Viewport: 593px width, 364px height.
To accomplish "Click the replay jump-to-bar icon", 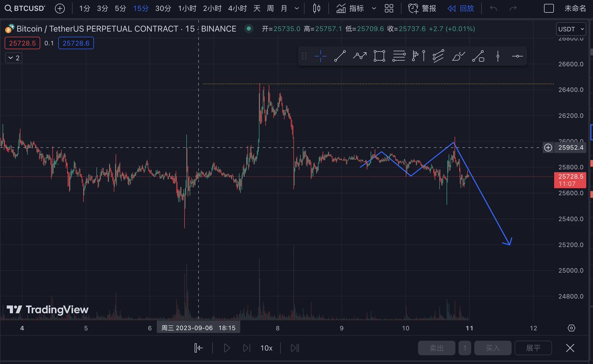I will (x=199, y=348).
